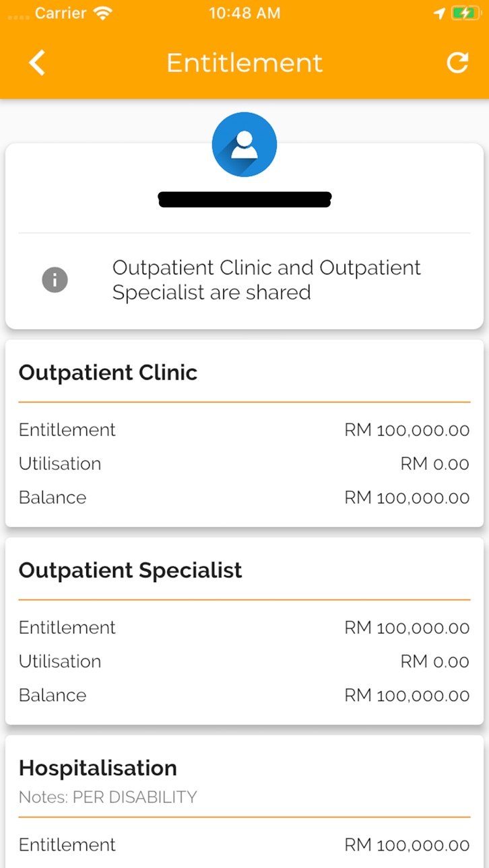Tap the blue user profile avatar
This screenshot has width=489, height=868.
244,145
